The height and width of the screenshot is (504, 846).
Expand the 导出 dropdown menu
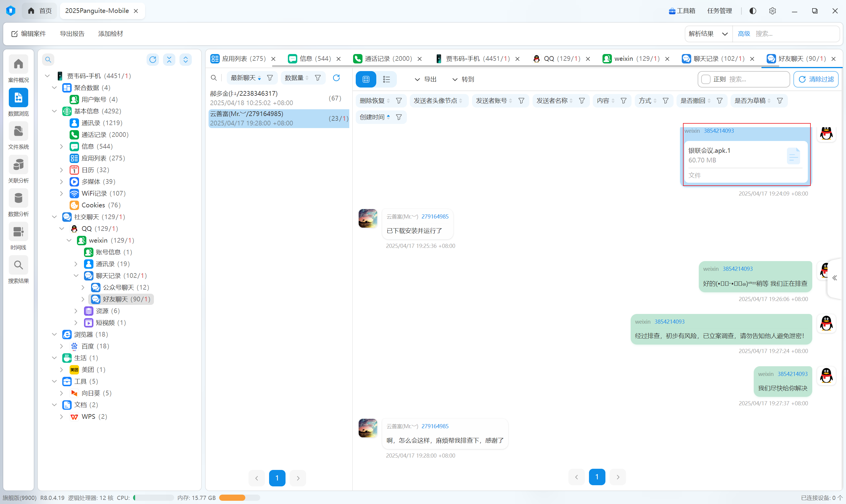coord(425,79)
